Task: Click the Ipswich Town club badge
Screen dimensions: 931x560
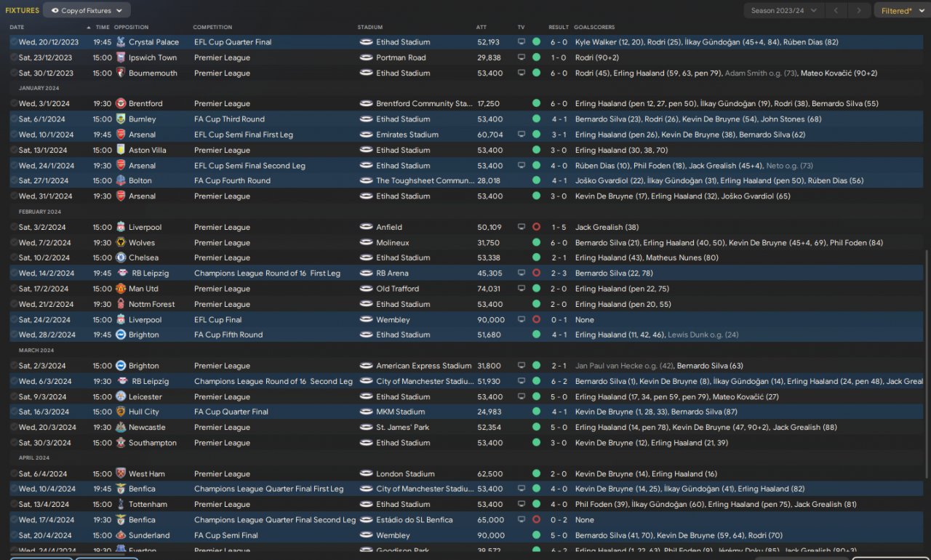Action: (x=121, y=57)
